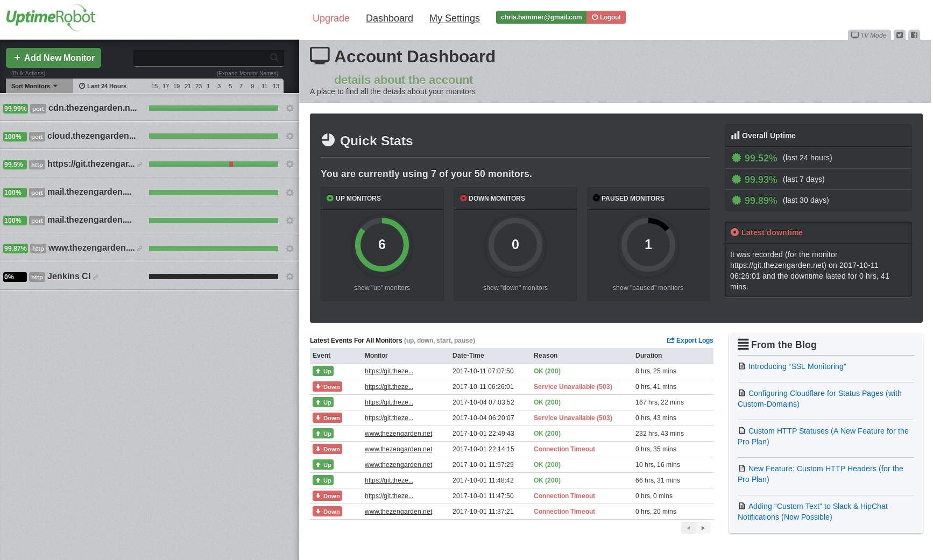
Task: Show "up" monitors
Action: (382, 288)
